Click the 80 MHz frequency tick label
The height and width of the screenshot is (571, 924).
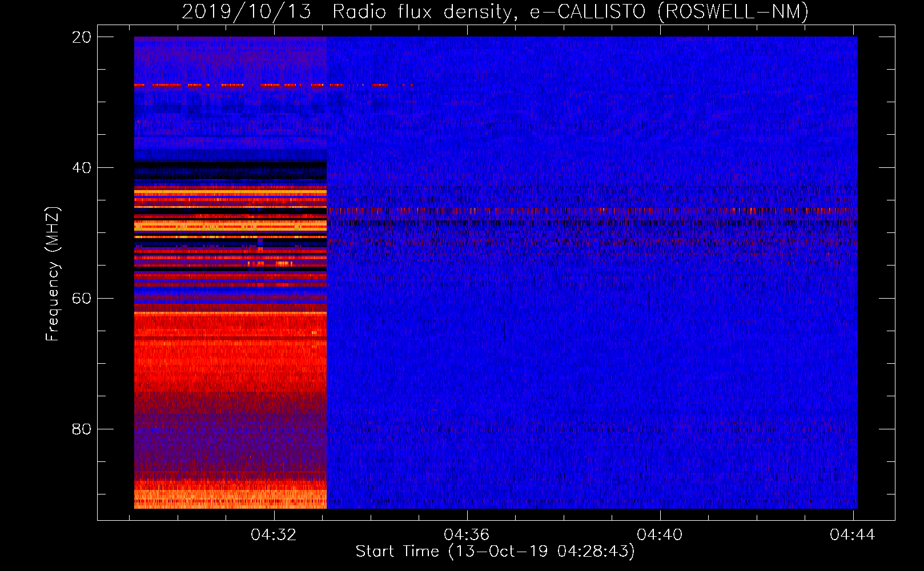pyautogui.click(x=82, y=429)
